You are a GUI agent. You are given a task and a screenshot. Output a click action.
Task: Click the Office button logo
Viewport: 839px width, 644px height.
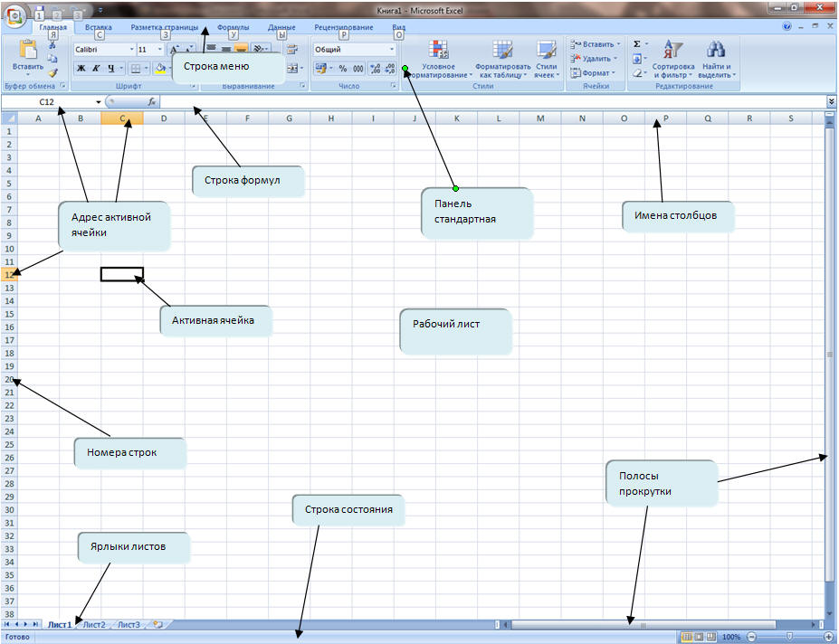17,17
